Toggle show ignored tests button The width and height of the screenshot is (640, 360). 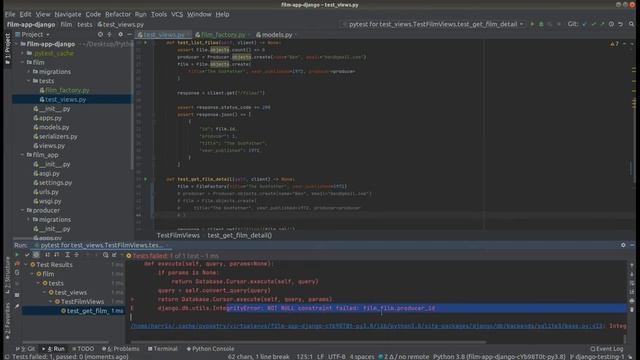click(36, 255)
